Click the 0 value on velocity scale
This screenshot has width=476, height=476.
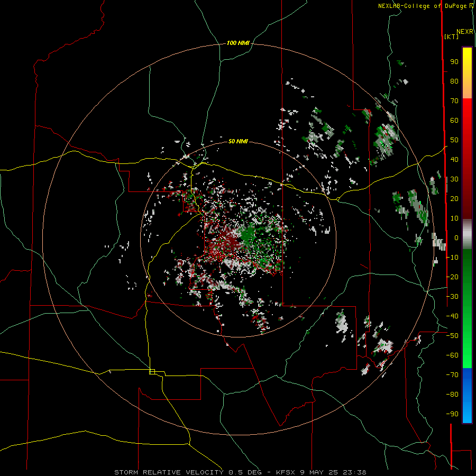point(456,238)
